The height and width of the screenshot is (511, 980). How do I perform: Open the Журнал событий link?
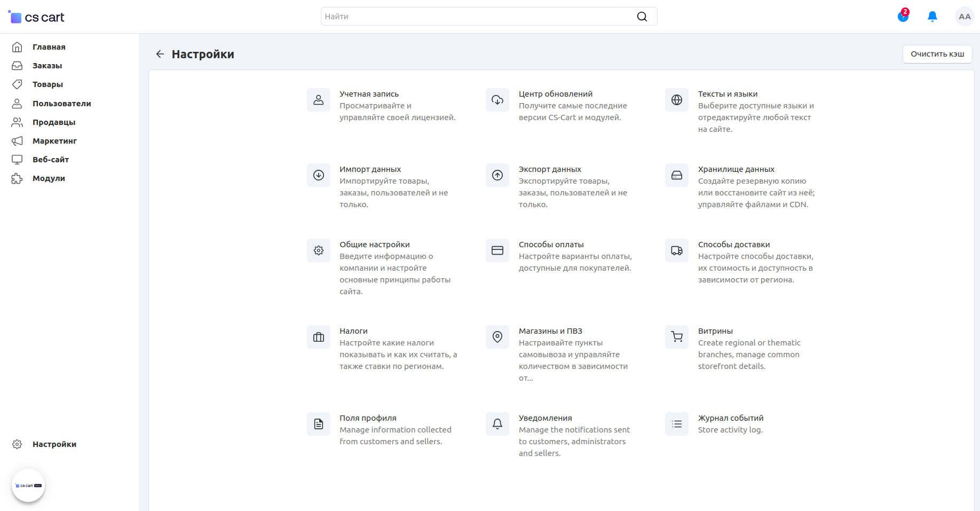coord(730,418)
